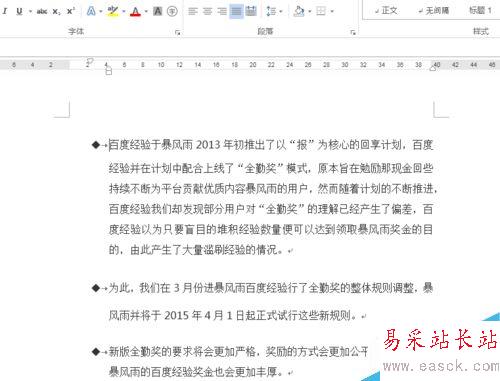Viewport: 500px width, 381px height.
Task: Align text right
Action: 222,12
